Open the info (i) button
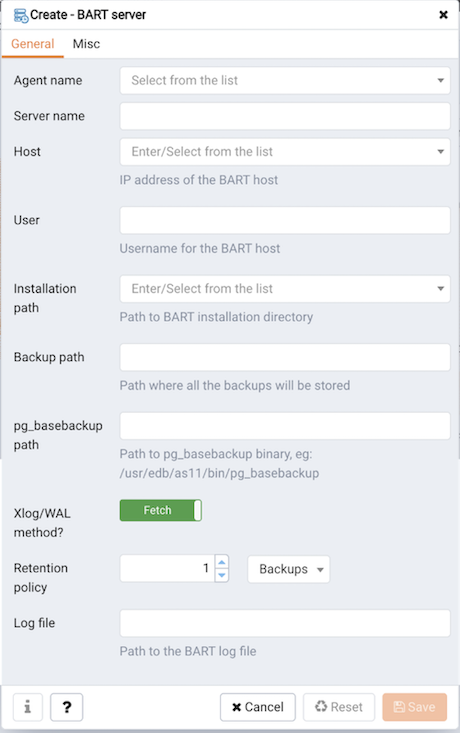Screen dimensions: 460x733 pyautogui.click(x=28, y=707)
